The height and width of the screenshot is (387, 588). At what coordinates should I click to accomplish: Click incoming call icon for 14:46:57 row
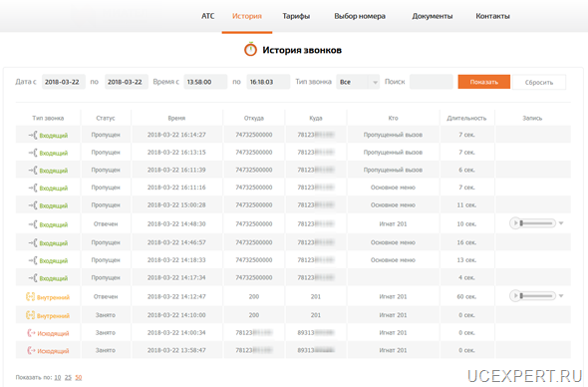(x=33, y=242)
